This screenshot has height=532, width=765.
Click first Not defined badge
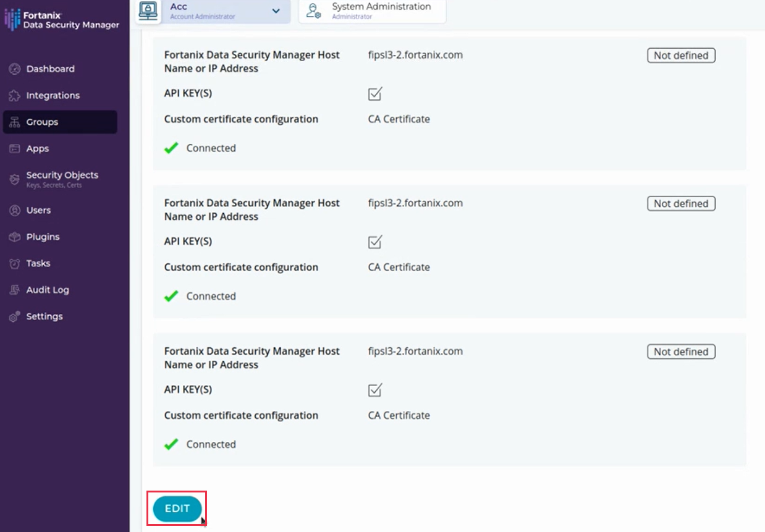point(681,56)
